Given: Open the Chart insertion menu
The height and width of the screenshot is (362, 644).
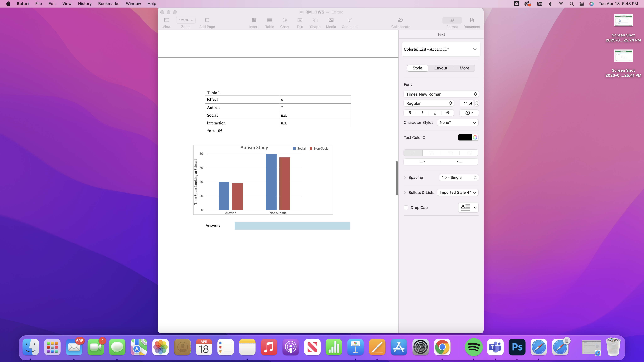Looking at the screenshot, I should coord(285,22).
